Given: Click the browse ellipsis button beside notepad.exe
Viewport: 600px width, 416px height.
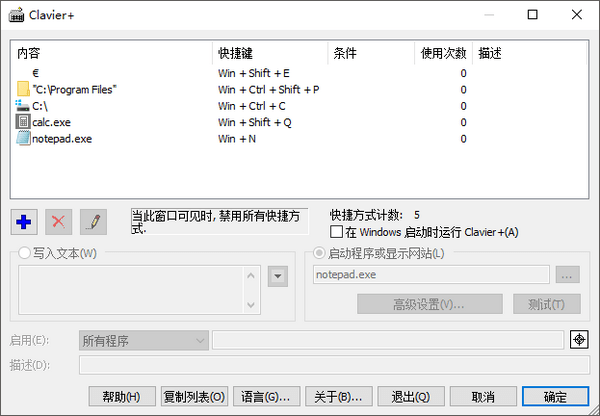Looking at the screenshot, I should tap(567, 275).
